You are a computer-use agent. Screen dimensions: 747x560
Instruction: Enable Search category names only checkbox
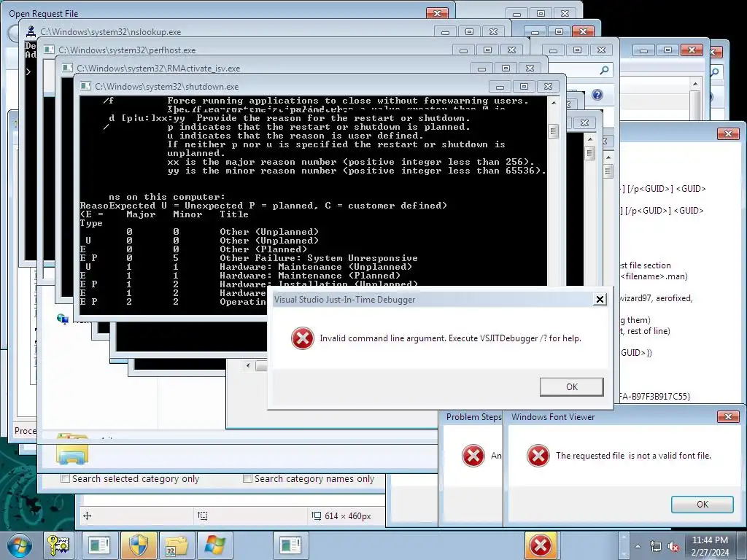[247, 478]
